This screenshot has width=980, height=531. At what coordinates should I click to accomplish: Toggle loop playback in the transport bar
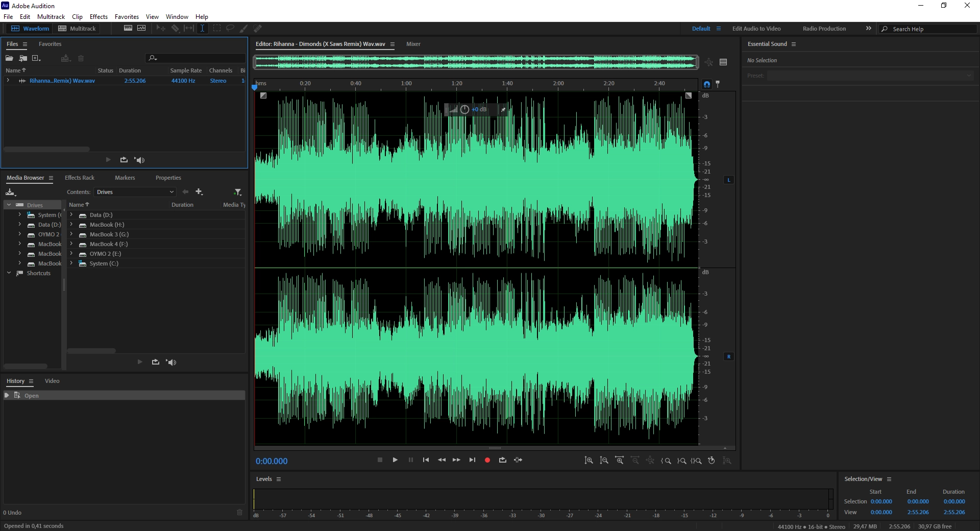(503, 460)
